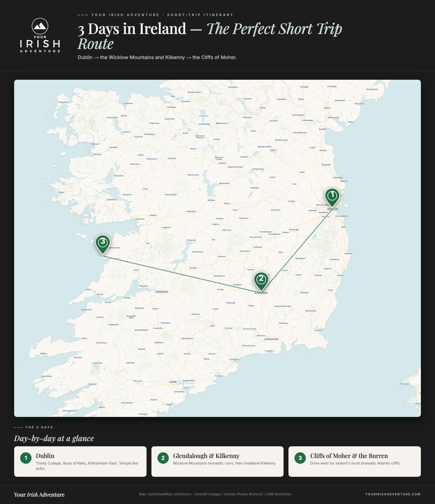Viewport: 435px width, 504px height.
Task: Click the Wexford town label on map
Action: tap(318, 330)
